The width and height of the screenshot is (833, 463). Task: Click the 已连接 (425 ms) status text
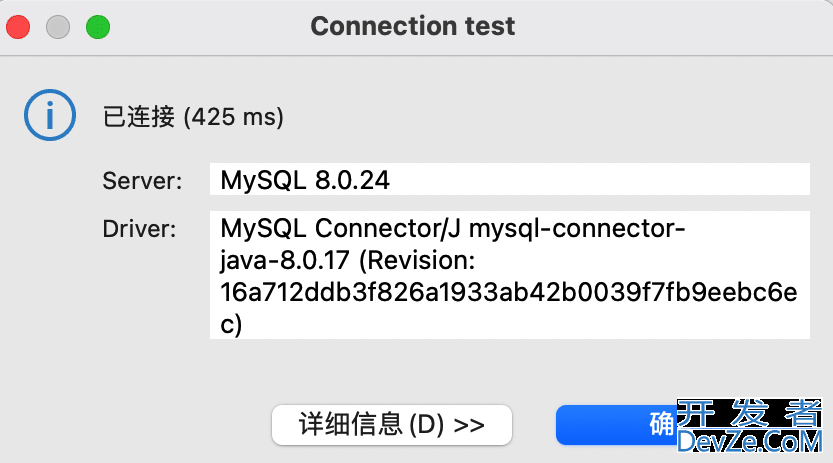[x=193, y=117]
